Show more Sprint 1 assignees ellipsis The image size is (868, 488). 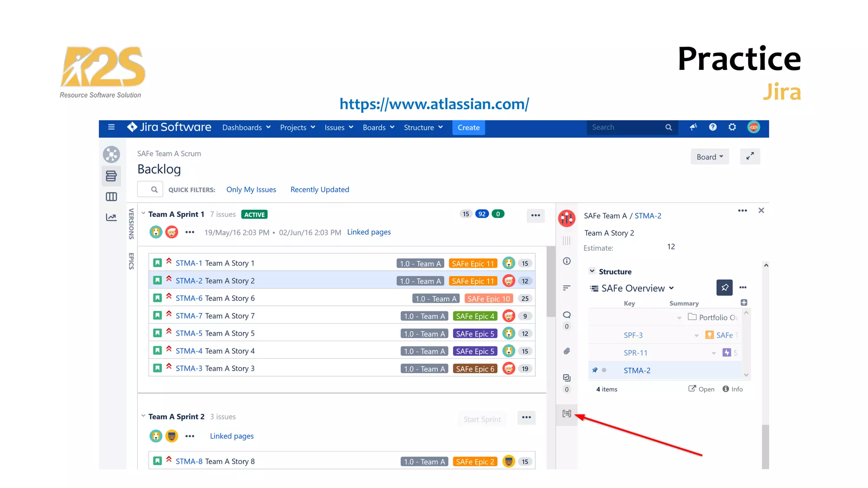click(x=190, y=232)
